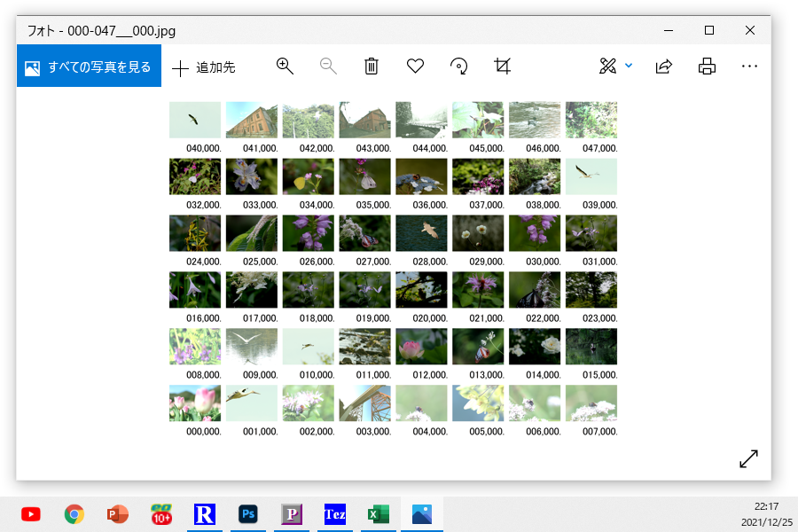Click すべての写真を見る button

(89, 66)
